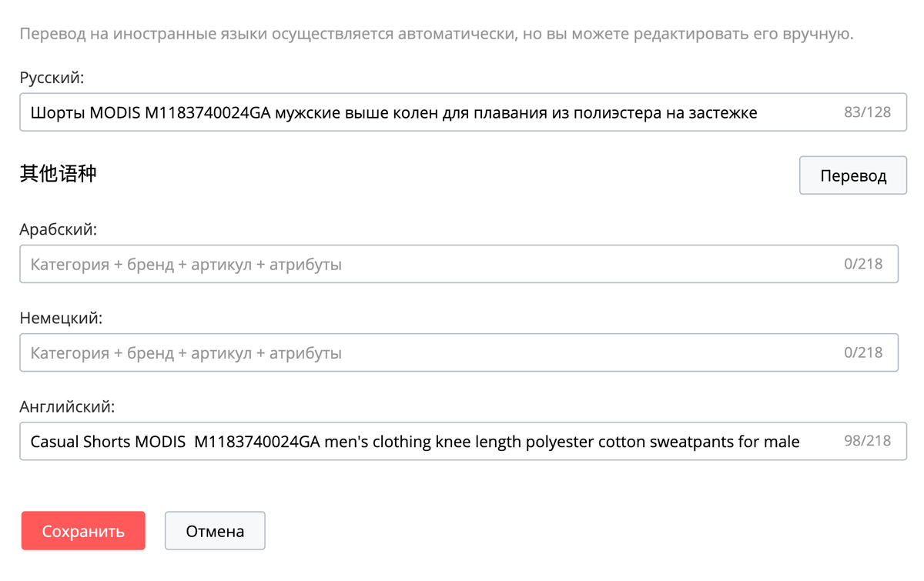Screen dimensions: 924x581
Task: Focus the German translation input field
Action: tap(459, 353)
